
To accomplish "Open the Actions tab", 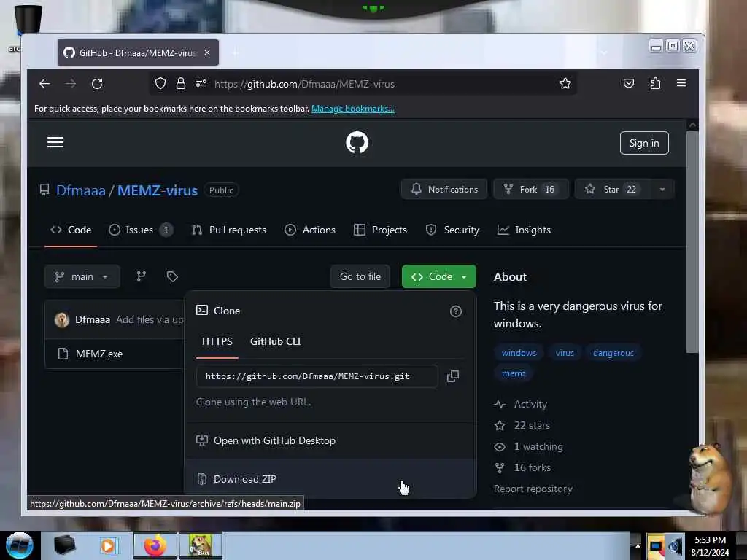I will 310,230.
